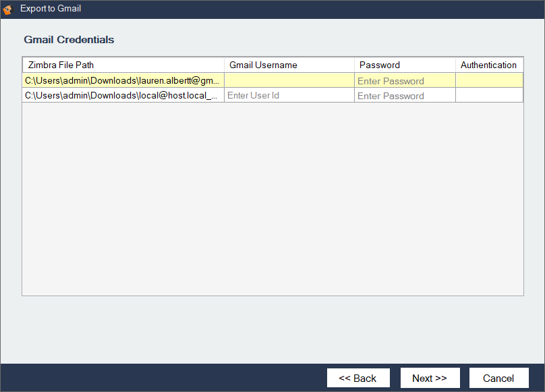The width and height of the screenshot is (545, 392).
Task: Click Enter Password field in first row
Action: [x=405, y=81]
